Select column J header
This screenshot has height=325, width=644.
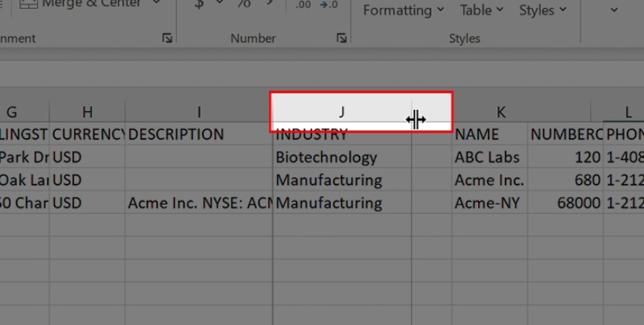(x=341, y=112)
